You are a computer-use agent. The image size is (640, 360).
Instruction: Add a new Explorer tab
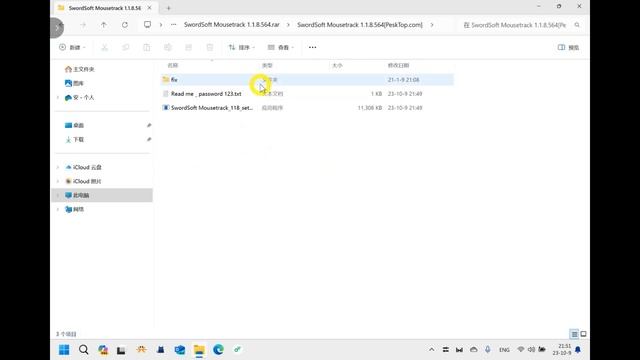pyautogui.click(x=168, y=8)
